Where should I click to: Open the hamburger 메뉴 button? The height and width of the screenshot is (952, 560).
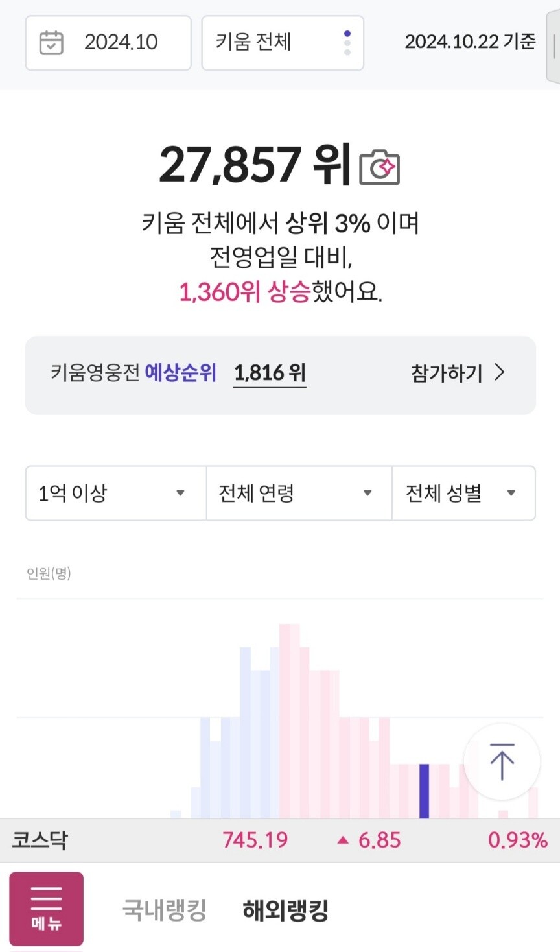point(46,909)
